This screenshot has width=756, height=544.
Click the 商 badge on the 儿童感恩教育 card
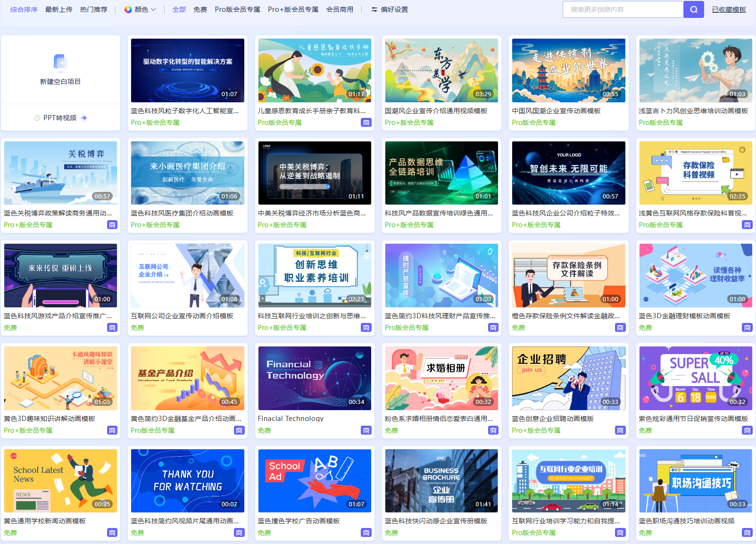366,123
